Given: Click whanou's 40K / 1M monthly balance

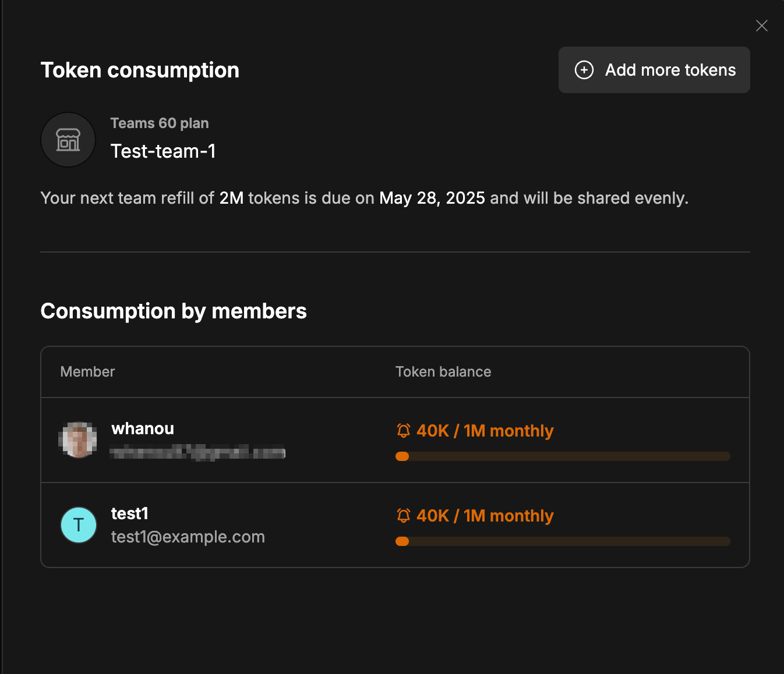Looking at the screenshot, I should (x=484, y=430).
